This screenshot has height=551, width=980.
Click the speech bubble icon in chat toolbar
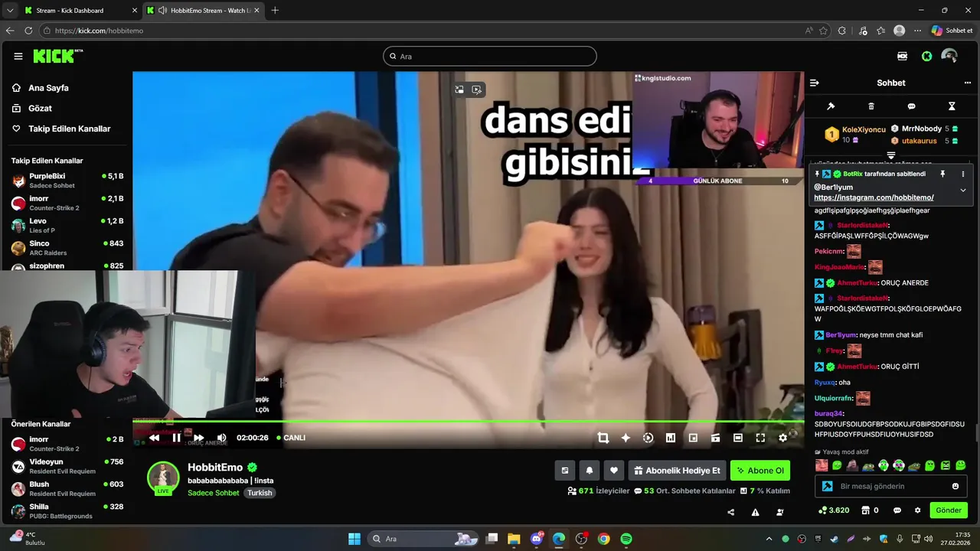[911, 106]
